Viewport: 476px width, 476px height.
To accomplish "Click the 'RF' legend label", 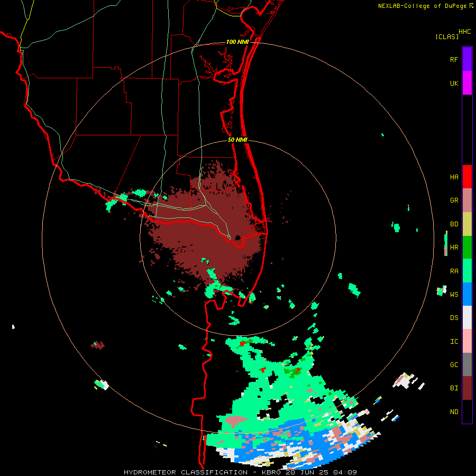I will point(454,59).
